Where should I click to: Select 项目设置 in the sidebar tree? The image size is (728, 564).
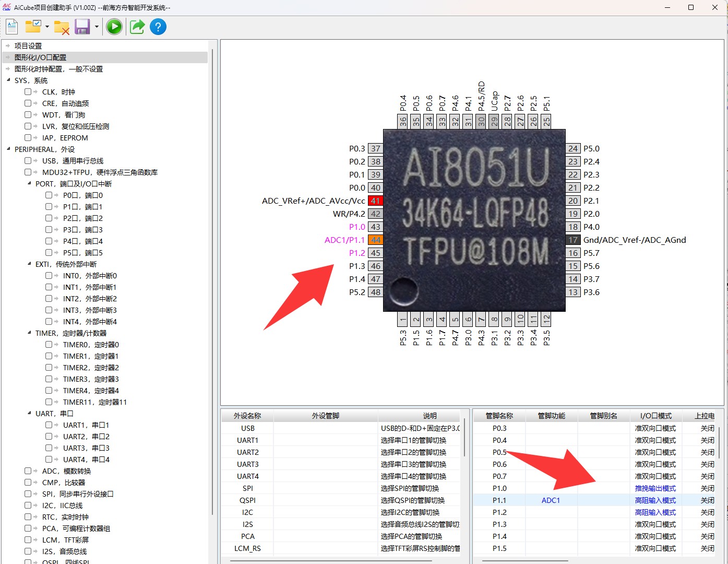tap(28, 46)
